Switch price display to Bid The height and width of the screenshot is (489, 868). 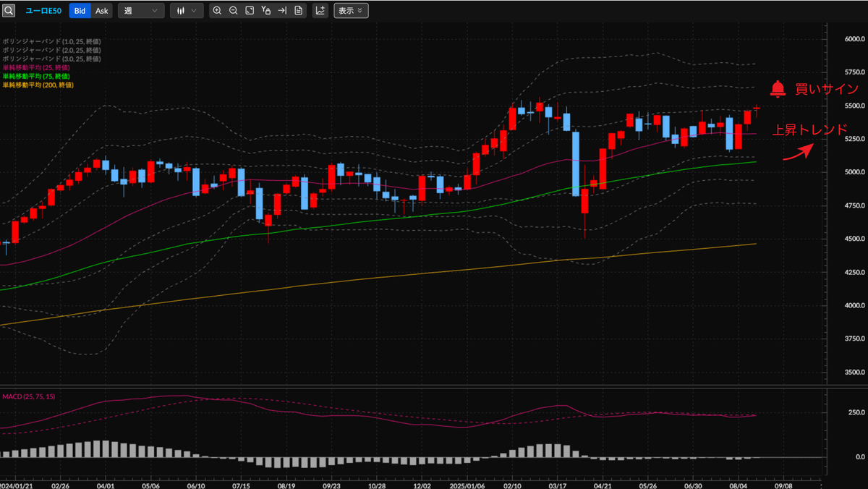[x=80, y=11]
